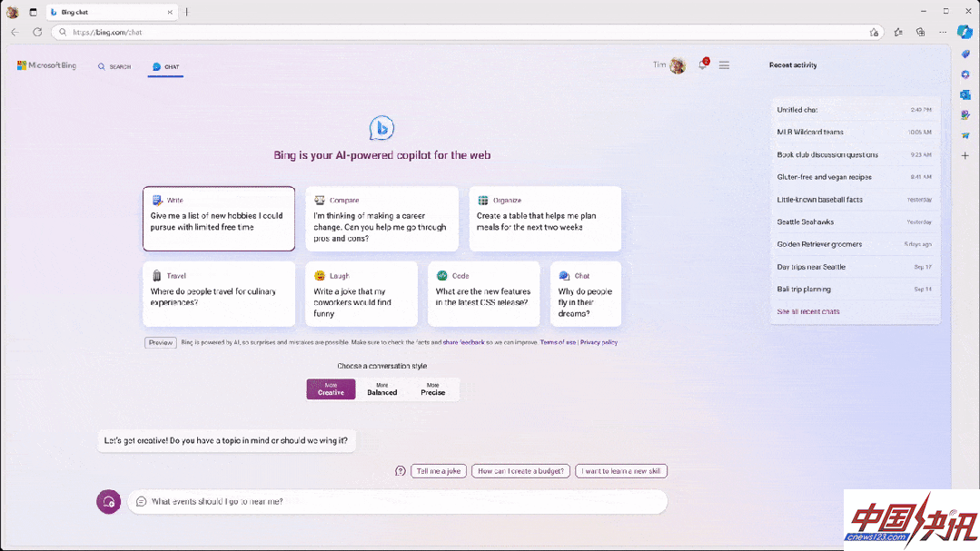The height and width of the screenshot is (551, 980).
Task: Select the More Precise conversation style
Action: click(432, 389)
